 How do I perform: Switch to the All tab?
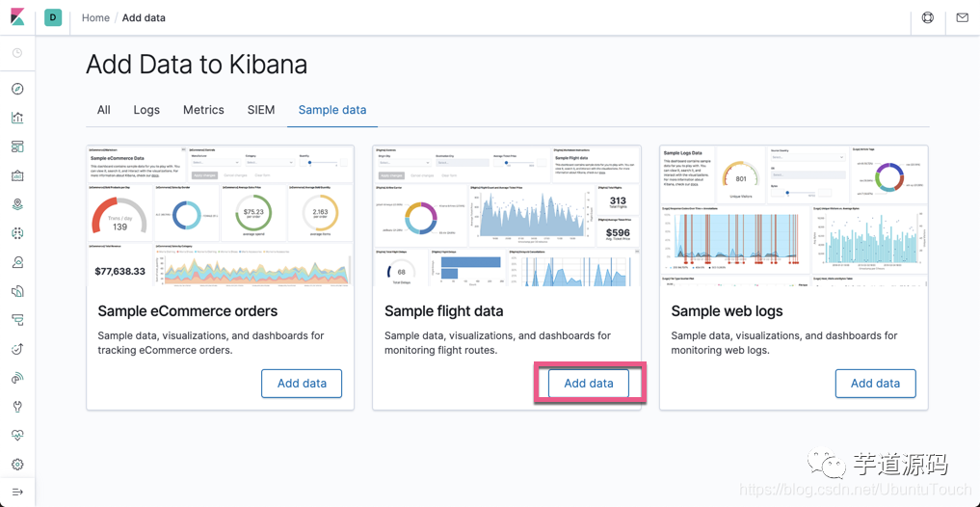[104, 110]
